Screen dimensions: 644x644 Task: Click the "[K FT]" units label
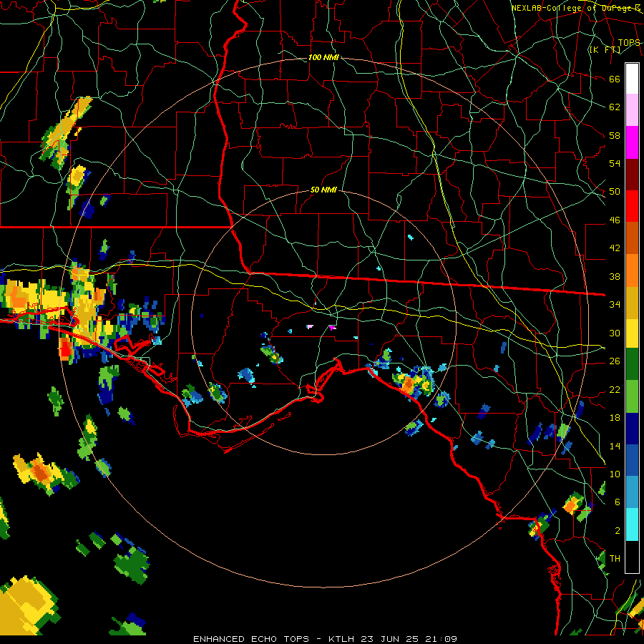(x=605, y=49)
